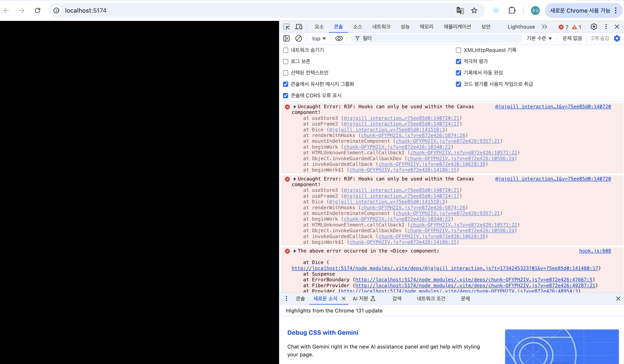Click the Performance panel icon
The image size is (624, 364).
coord(405,27)
